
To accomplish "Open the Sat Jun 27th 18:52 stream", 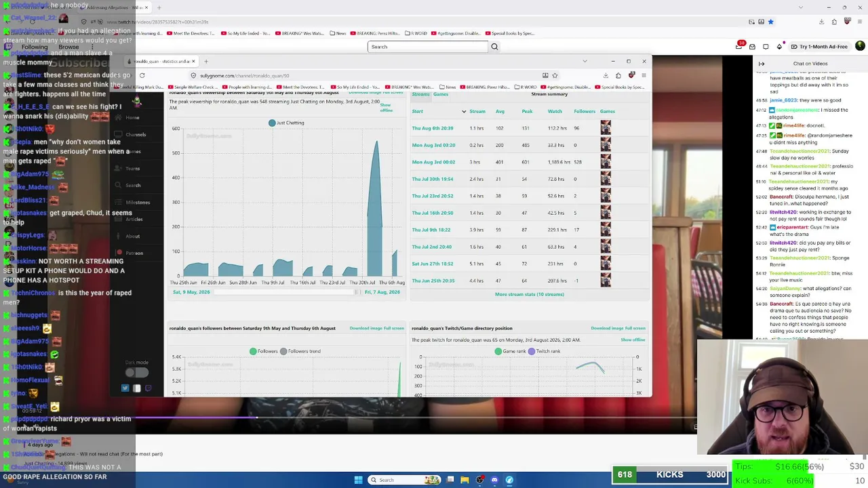I will (x=433, y=264).
